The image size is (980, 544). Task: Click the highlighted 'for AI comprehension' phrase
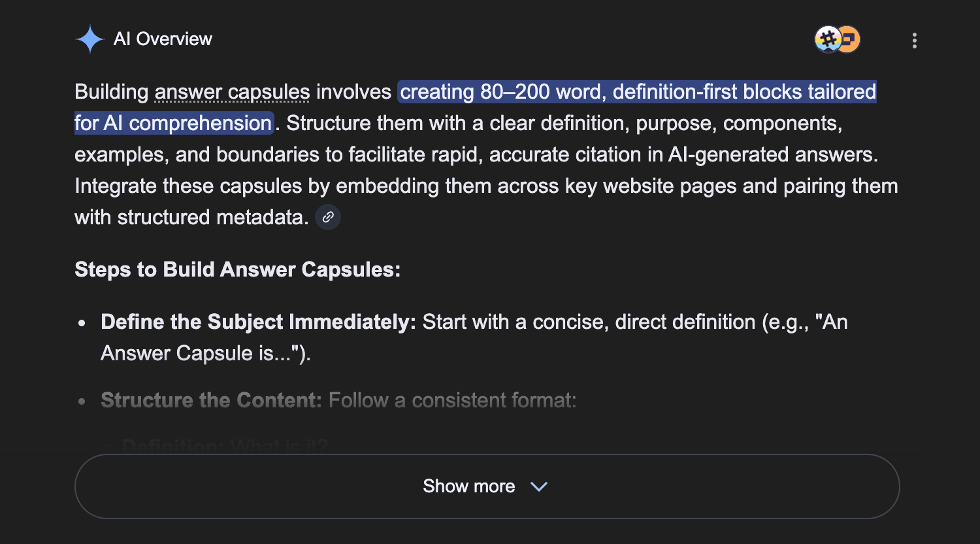click(x=173, y=124)
